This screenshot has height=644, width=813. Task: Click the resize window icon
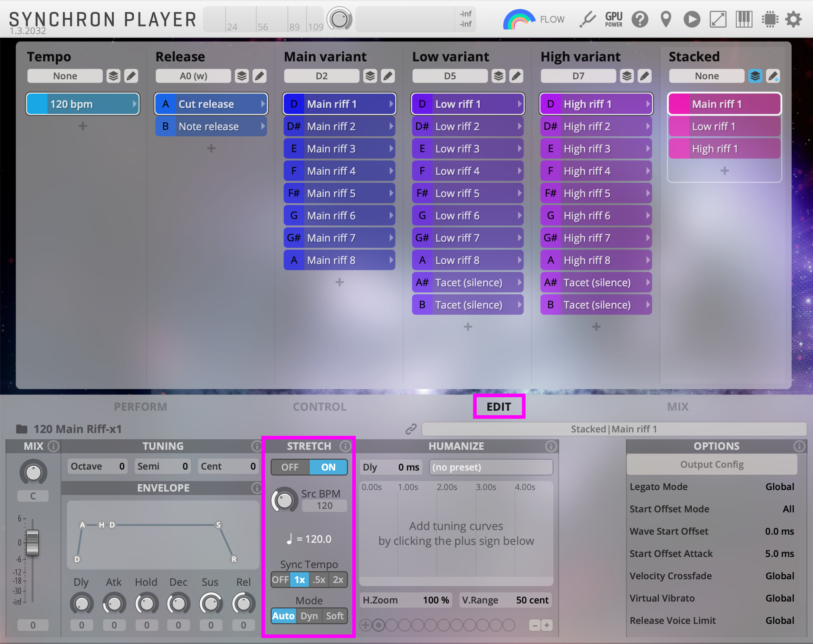tap(718, 19)
